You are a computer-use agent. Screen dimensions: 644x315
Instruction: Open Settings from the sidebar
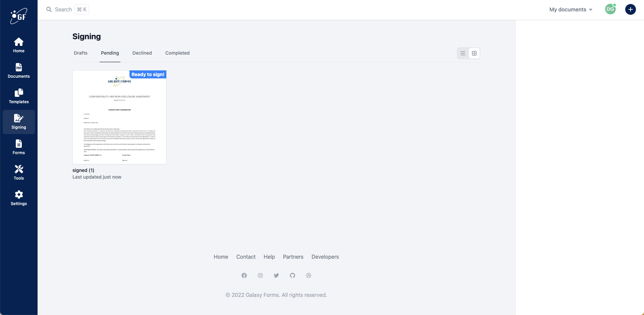pos(19,198)
